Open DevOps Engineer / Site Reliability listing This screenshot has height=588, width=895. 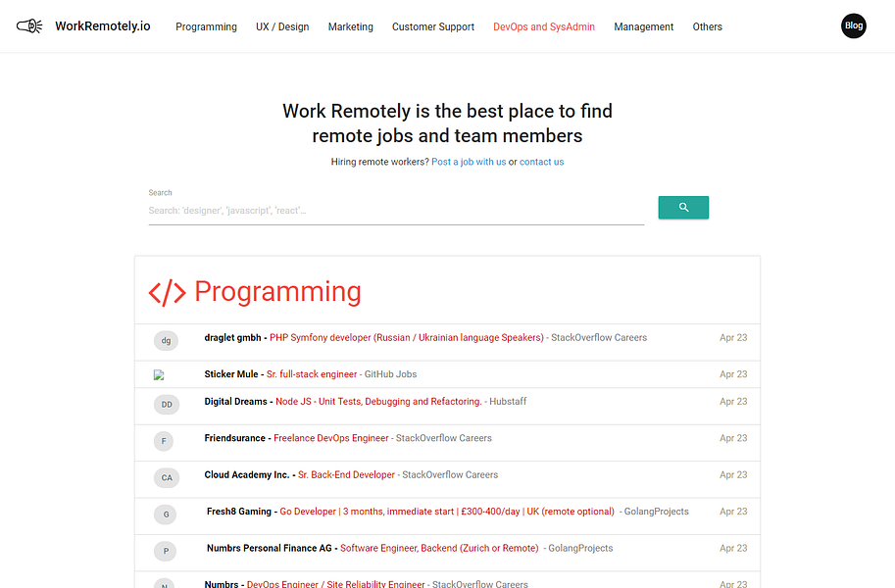[335, 584]
